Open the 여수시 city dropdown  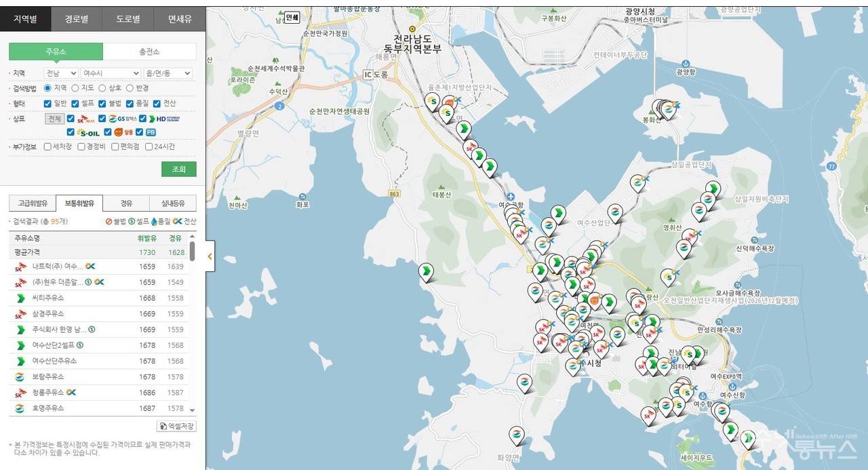(x=110, y=73)
